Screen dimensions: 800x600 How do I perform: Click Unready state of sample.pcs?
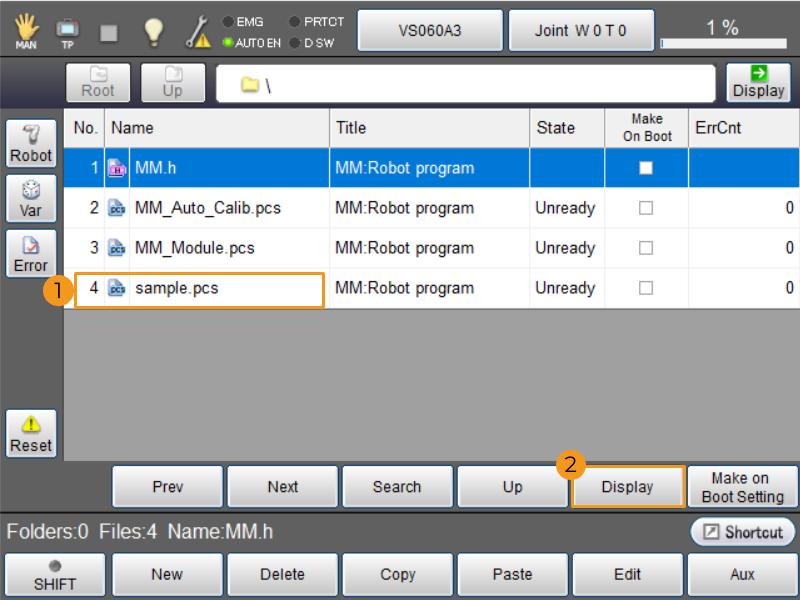pos(565,288)
